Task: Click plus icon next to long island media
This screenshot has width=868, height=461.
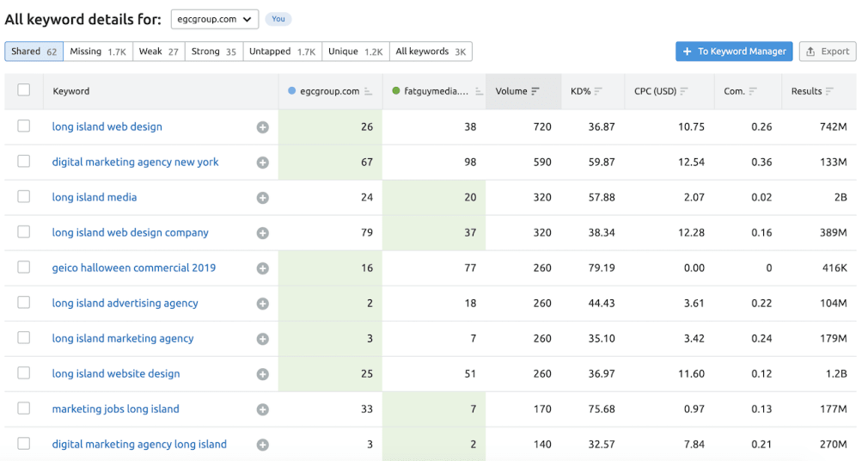Action: pyautogui.click(x=263, y=198)
